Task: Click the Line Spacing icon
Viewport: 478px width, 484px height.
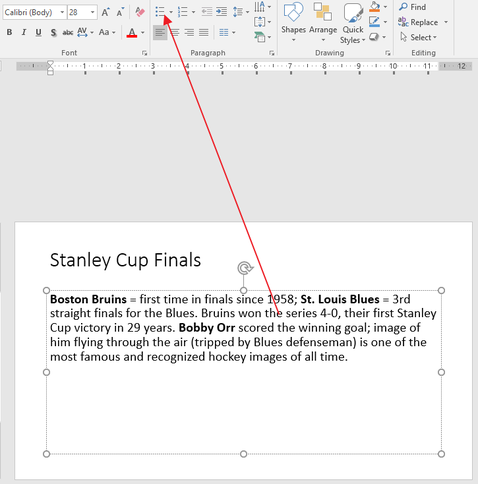Action: pos(238,12)
